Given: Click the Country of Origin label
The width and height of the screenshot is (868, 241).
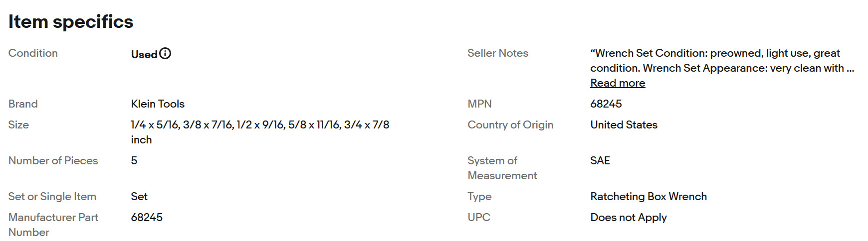Looking at the screenshot, I should tap(510, 125).
